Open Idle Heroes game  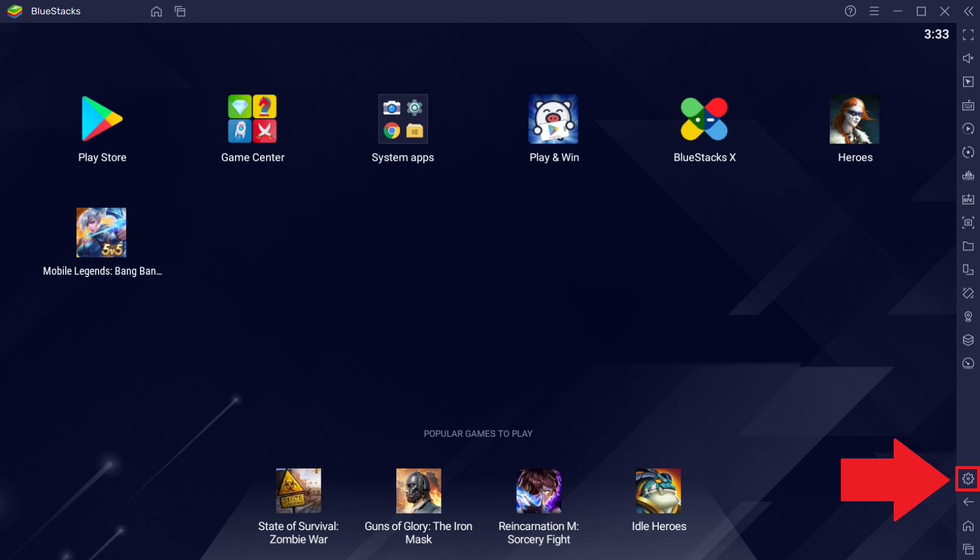coord(658,491)
